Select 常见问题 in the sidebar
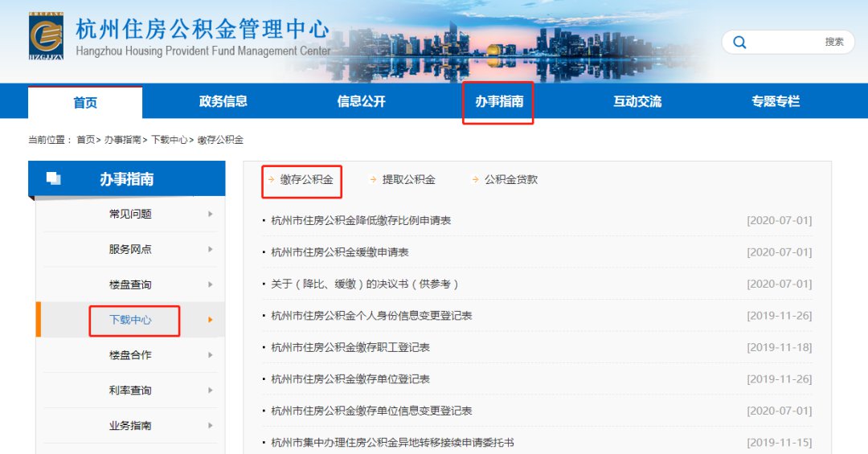 coord(130,214)
